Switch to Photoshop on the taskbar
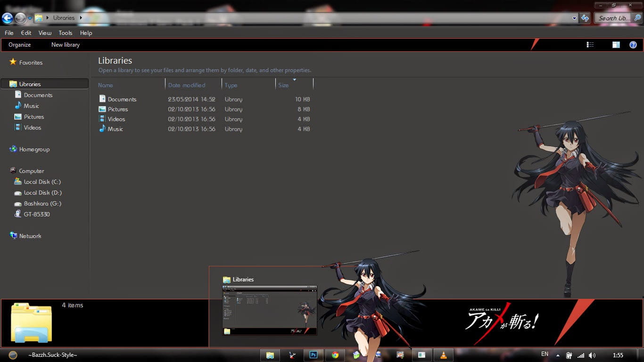This screenshot has height=362, width=644. click(314, 355)
